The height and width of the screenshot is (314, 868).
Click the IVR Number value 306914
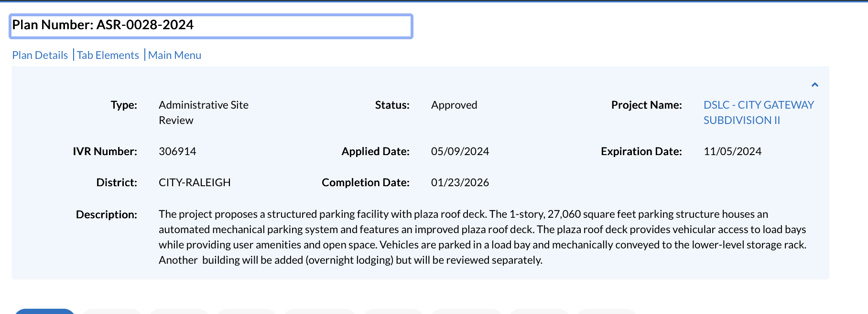pos(177,151)
